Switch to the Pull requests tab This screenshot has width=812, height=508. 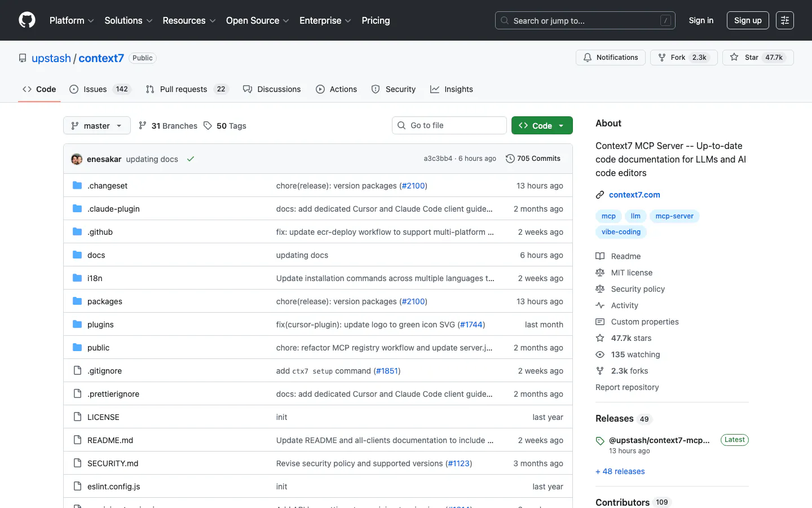(x=187, y=89)
